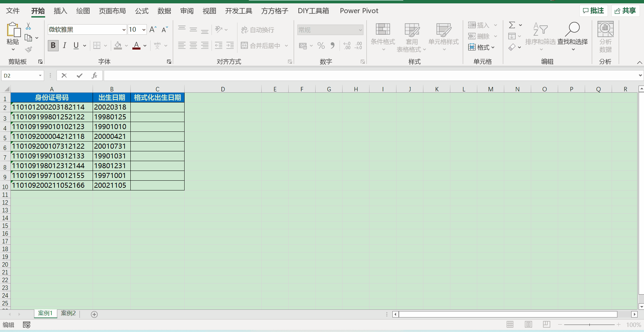Add a new sheet with plus icon
Screen dimensions: 644x332
94,314
